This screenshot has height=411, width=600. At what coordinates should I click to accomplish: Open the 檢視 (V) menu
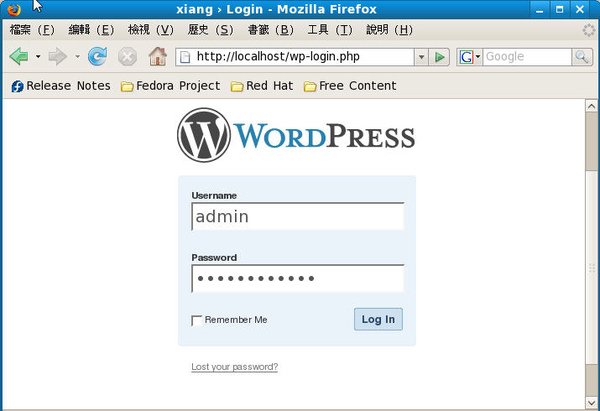tap(150, 30)
